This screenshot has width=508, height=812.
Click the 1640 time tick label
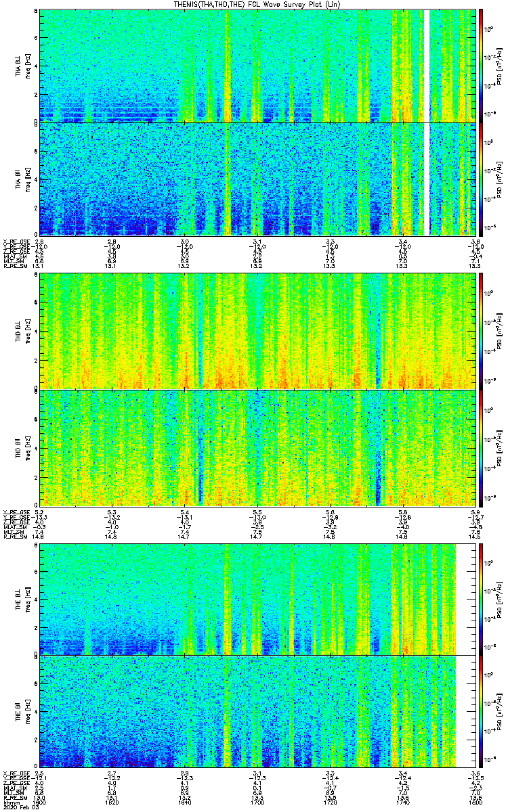(x=185, y=803)
